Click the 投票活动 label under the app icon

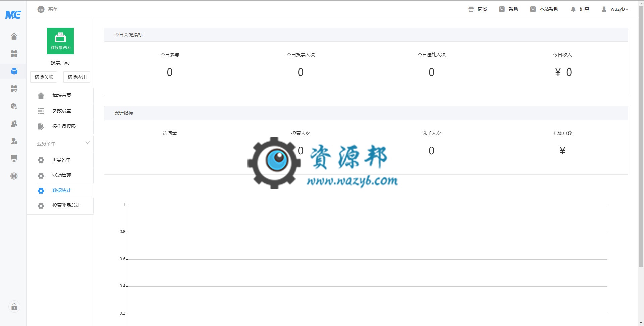[60, 63]
